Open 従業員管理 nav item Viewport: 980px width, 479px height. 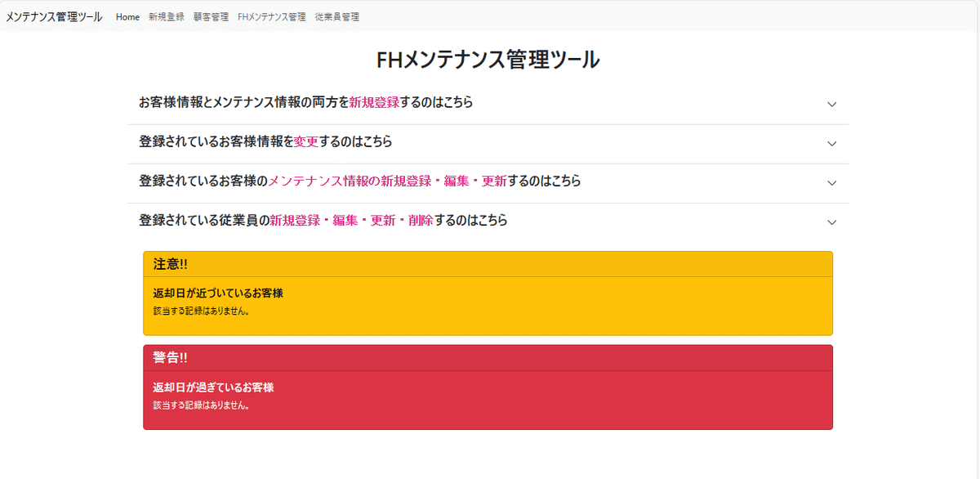pyautogui.click(x=337, y=17)
